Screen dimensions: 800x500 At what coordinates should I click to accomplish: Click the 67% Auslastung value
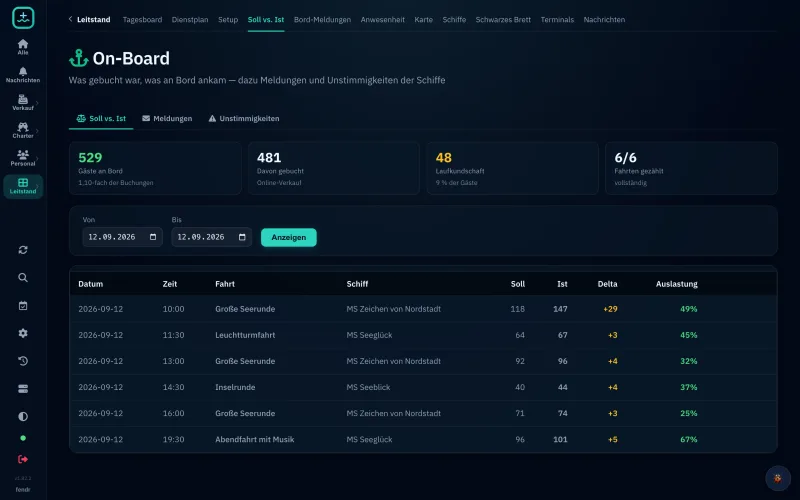click(689, 439)
